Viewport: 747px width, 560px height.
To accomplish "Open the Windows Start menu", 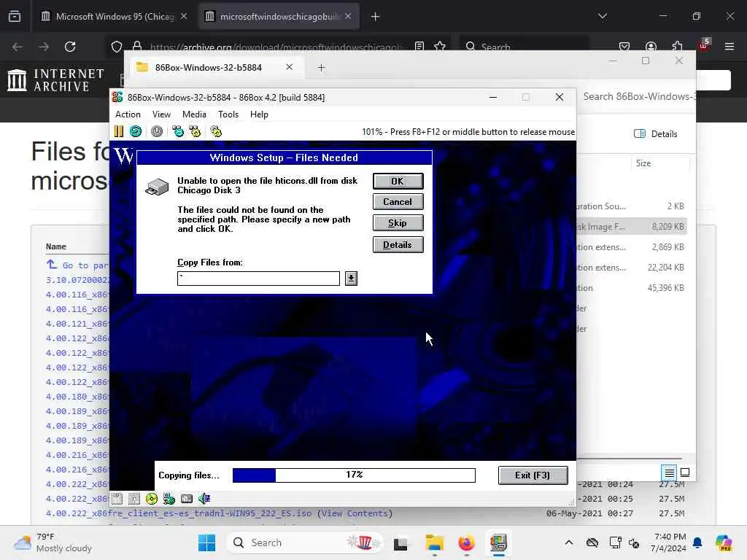I will tap(206, 542).
